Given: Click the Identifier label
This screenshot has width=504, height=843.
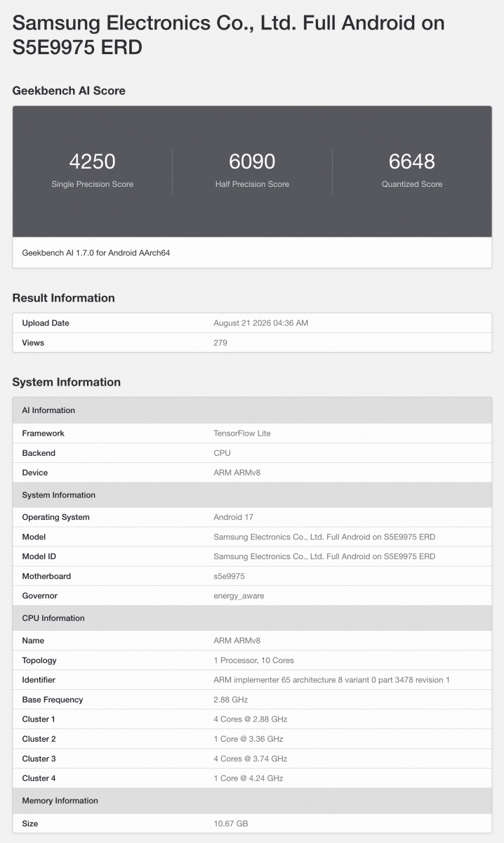Looking at the screenshot, I should coord(39,680).
